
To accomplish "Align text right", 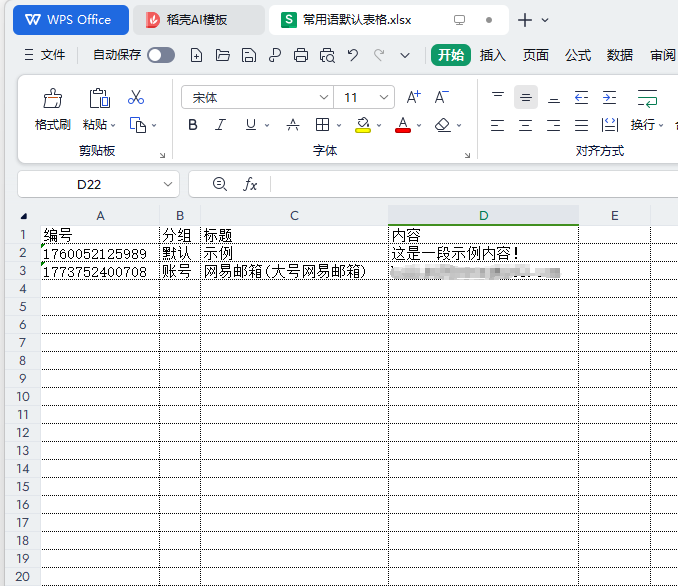I will click(x=553, y=125).
